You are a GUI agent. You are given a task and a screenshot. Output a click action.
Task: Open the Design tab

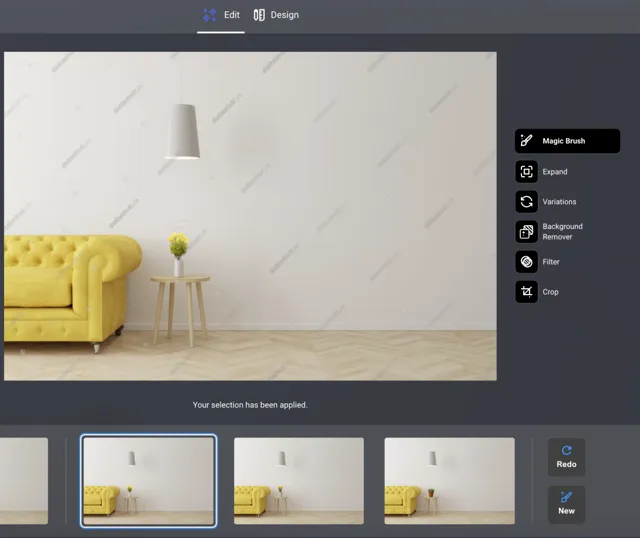(276, 16)
